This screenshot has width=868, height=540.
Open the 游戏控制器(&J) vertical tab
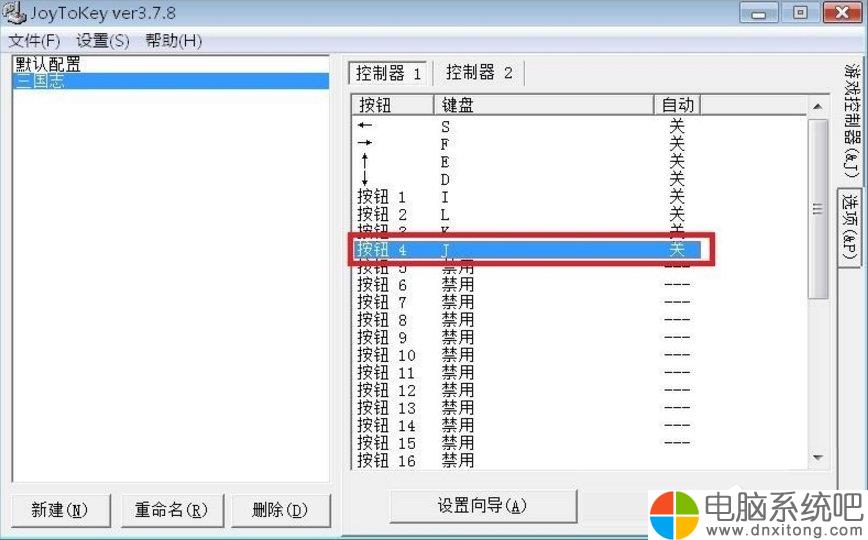coord(852,121)
